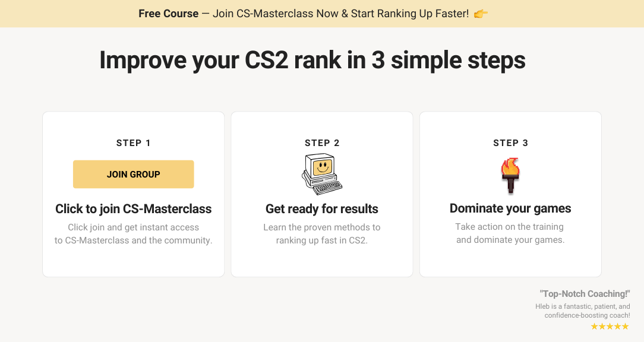Click 'Learn the proven methods' description

(x=322, y=233)
